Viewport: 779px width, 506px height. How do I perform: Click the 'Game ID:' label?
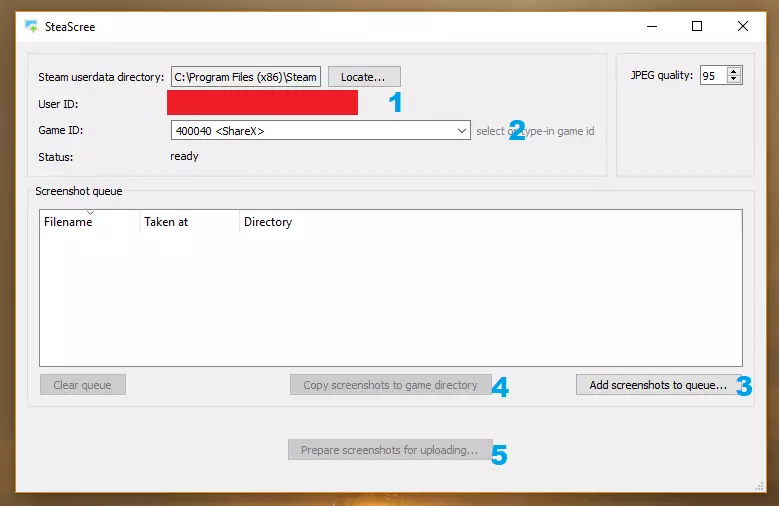[61, 130]
